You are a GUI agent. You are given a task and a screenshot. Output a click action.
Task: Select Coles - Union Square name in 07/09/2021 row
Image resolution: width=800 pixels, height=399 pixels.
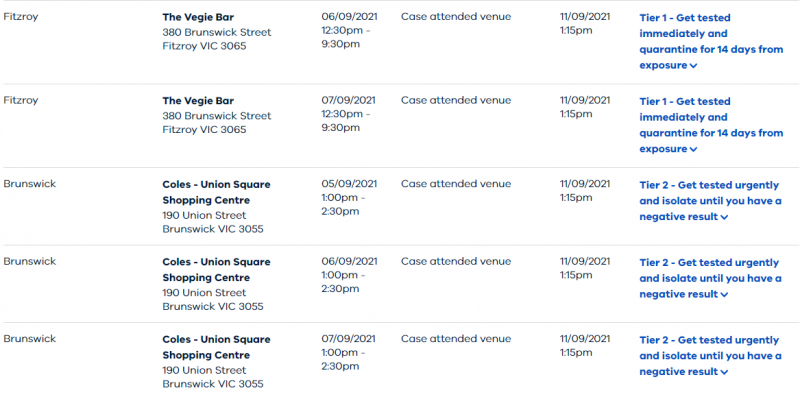(216, 347)
